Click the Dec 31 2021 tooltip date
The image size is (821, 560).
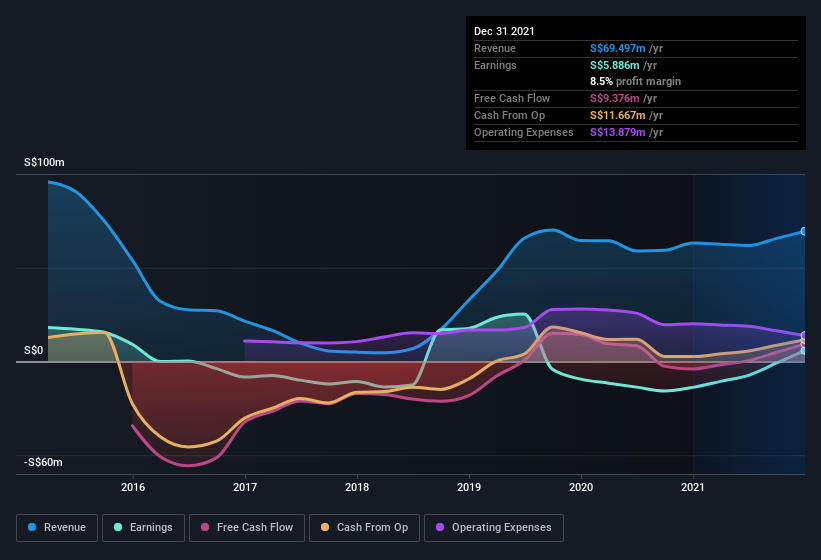[x=504, y=31]
